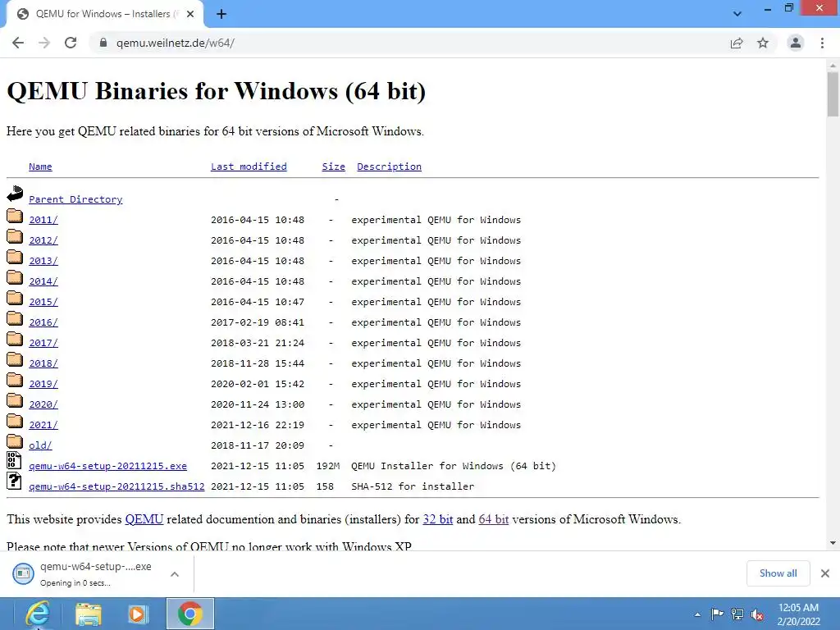The height and width of the screenshot is (630, 840).
Task: Show hidden tray icons arrow
Action: pos(697,614)
